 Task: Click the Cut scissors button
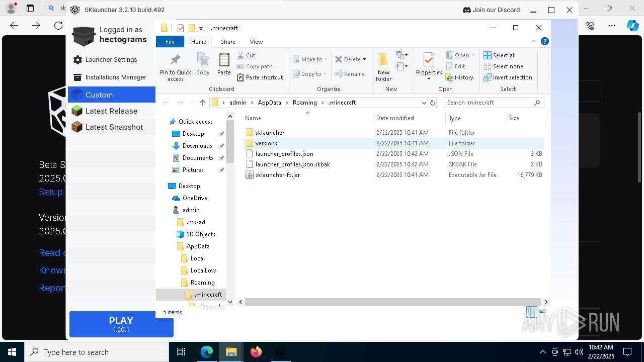[x=247, y=55]
